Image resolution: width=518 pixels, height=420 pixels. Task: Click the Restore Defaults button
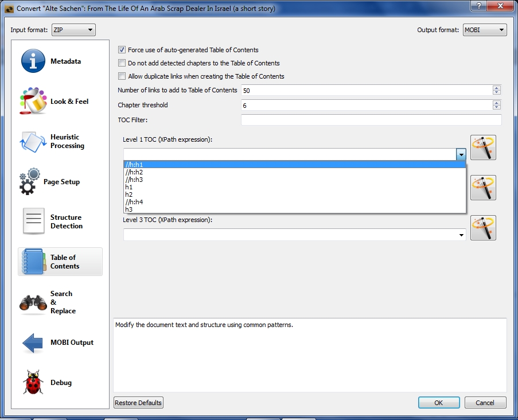[138, 402]
